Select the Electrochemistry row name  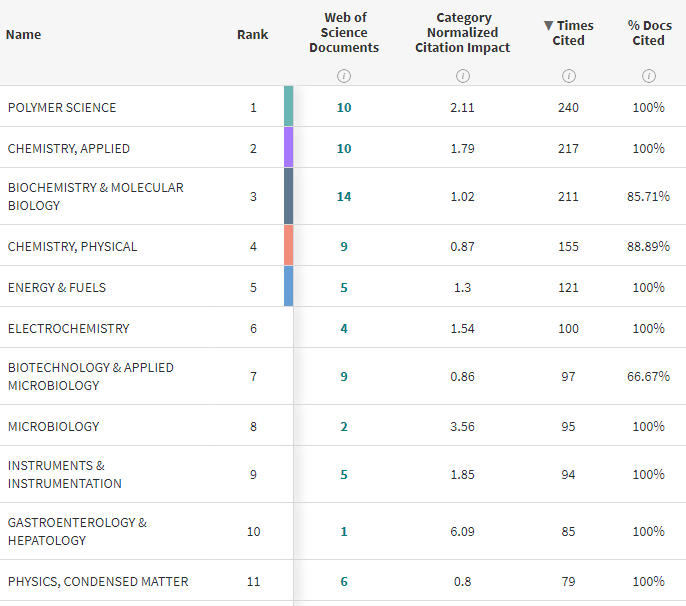coord(69,328)
